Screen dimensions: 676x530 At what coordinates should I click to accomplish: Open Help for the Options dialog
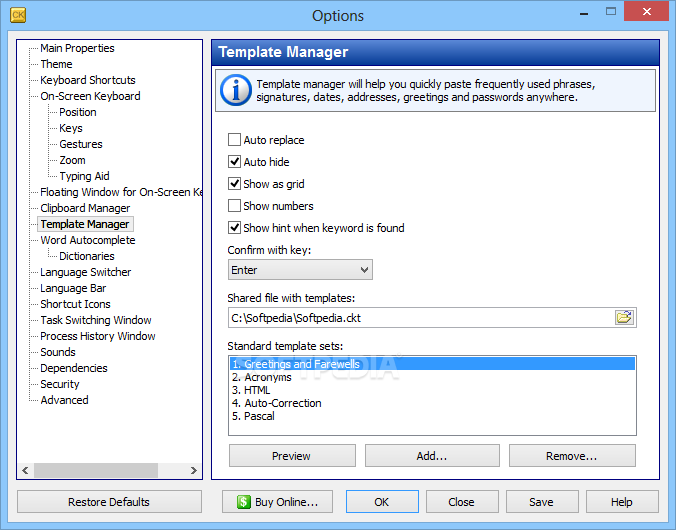622,502
